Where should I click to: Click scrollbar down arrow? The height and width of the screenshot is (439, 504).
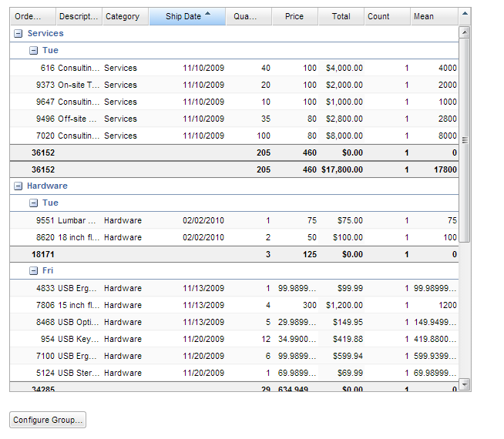coord(464,384)
